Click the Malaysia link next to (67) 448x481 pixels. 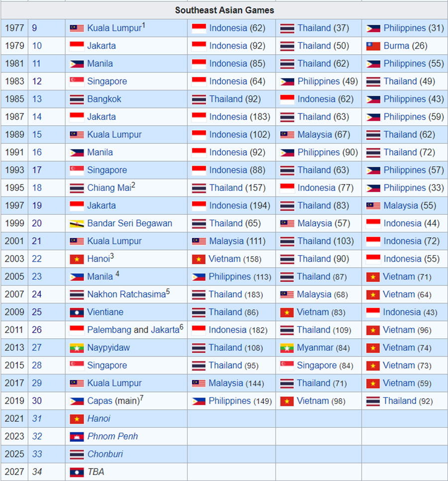[315, 135]
